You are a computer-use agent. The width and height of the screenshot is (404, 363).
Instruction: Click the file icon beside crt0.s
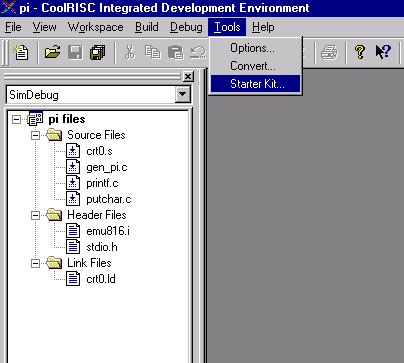(73, 151)
